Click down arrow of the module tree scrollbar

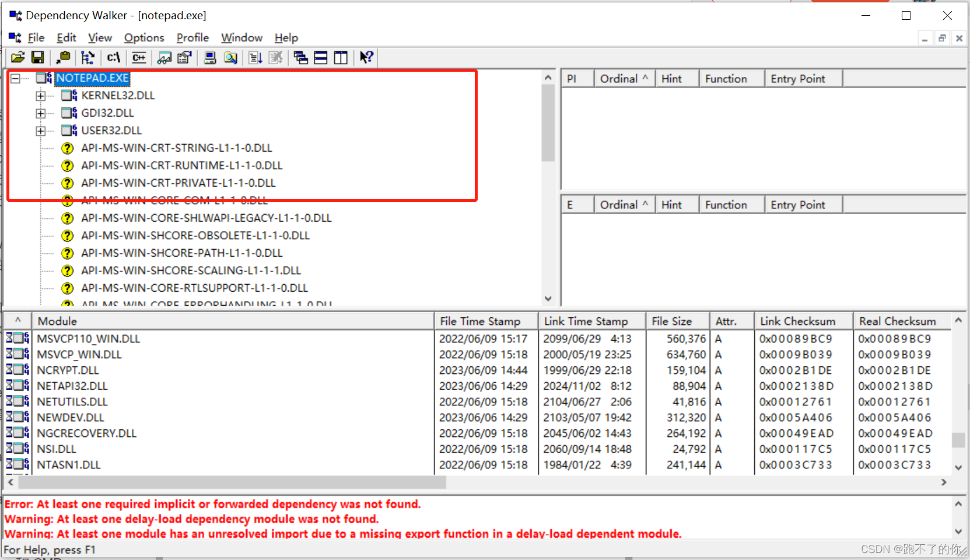point(548,299)
